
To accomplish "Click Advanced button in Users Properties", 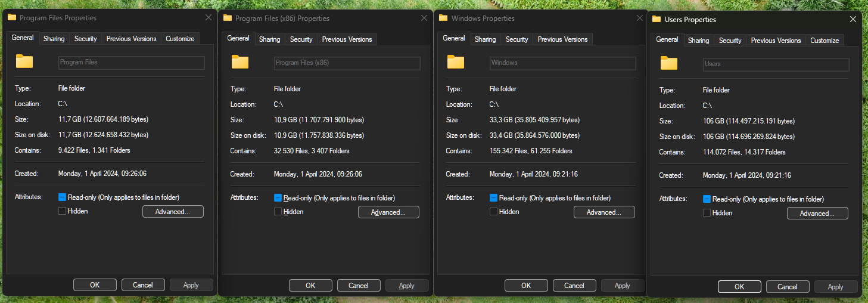I will [817, 214].
